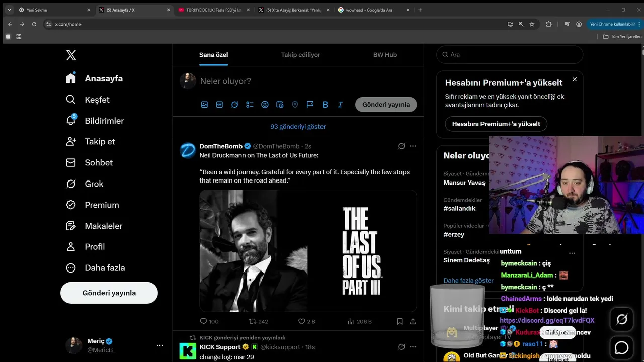Screen dimensions: 644x362
Task: Add location tag to the post
Action: [x=295, y=105]
